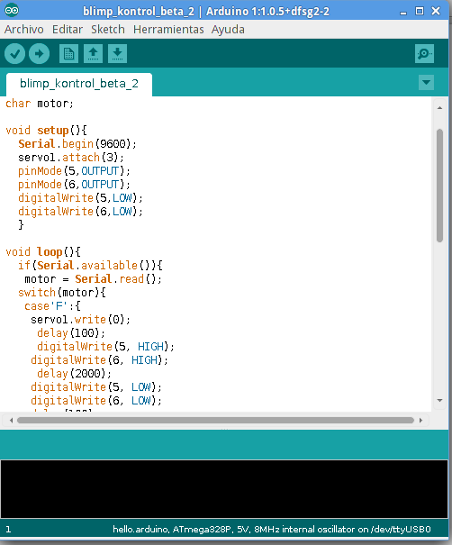Save sketch with the down-arrow icon
452x545 pixels.
tap(117, 54)
